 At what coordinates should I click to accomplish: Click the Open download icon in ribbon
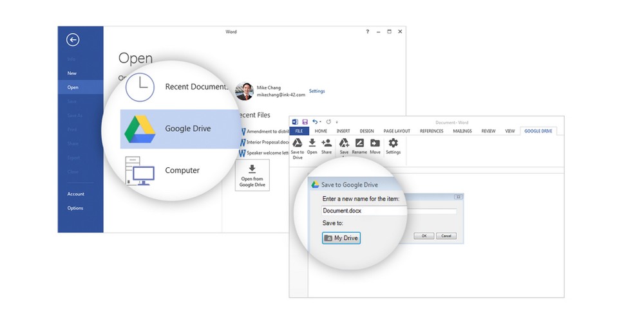[x=312, y=143]
